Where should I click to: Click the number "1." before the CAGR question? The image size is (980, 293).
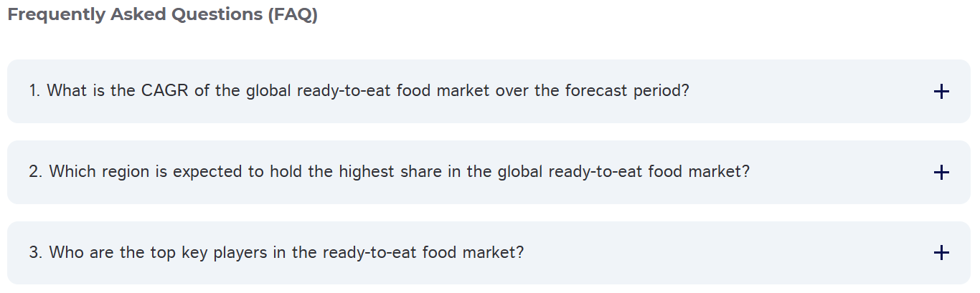pos(34,92)
